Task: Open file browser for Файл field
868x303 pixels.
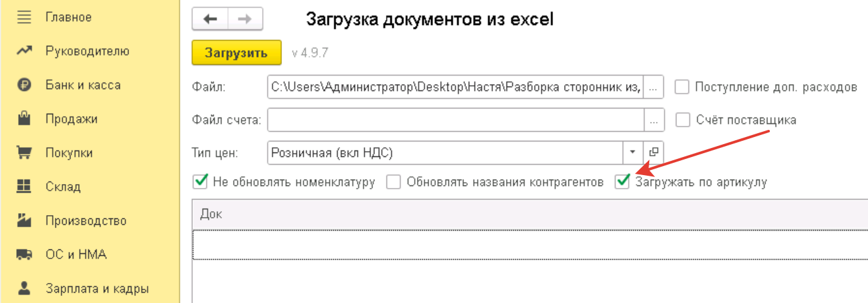Action: pos(654,87)
